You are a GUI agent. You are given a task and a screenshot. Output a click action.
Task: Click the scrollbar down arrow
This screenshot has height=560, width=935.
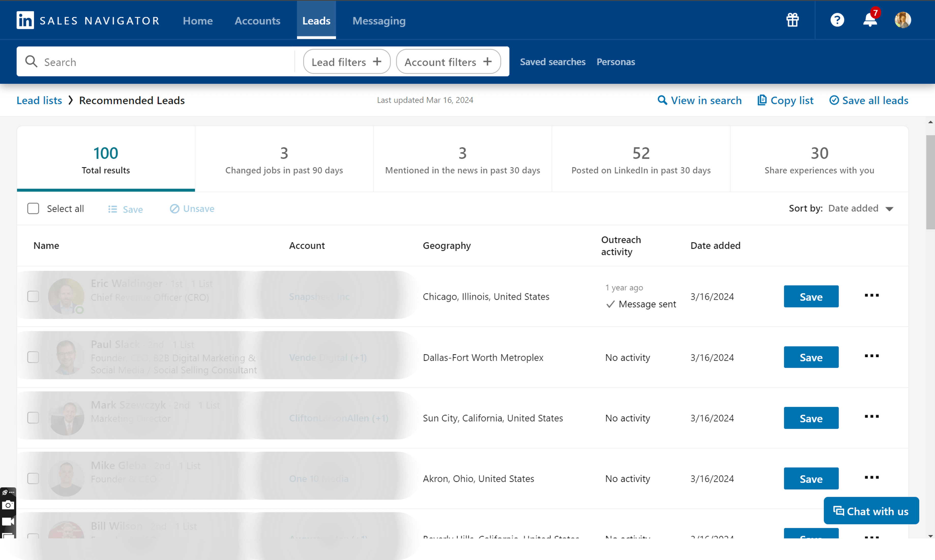point(930,536)
